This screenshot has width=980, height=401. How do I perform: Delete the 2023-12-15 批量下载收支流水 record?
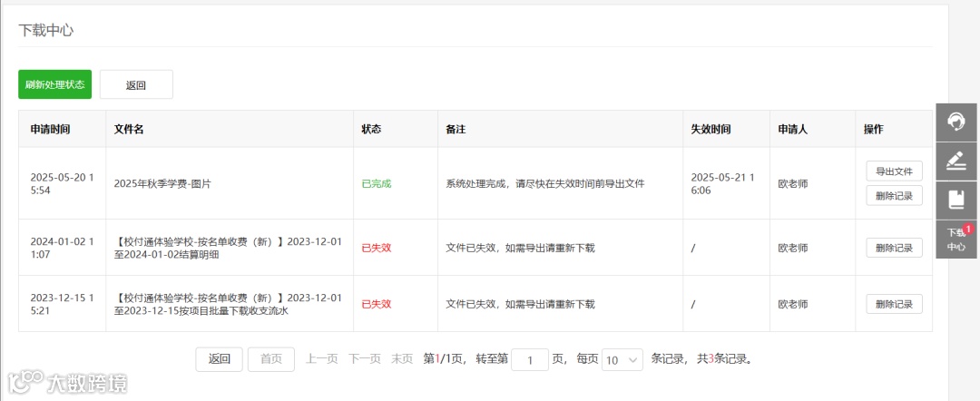894,304
